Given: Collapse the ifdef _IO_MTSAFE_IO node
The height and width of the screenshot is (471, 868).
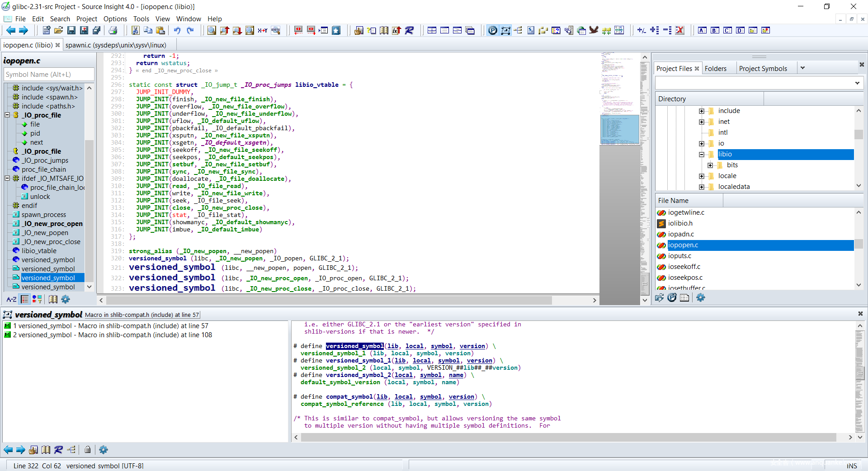Looking at the screenshot, I should click(x=7, y=179).
